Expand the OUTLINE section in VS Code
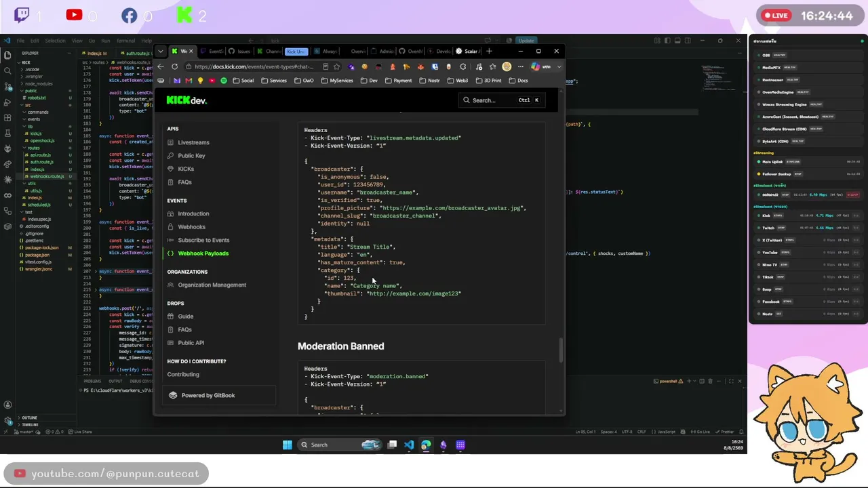868x488 pixels. pyautogui.click(x=29, y=418)
